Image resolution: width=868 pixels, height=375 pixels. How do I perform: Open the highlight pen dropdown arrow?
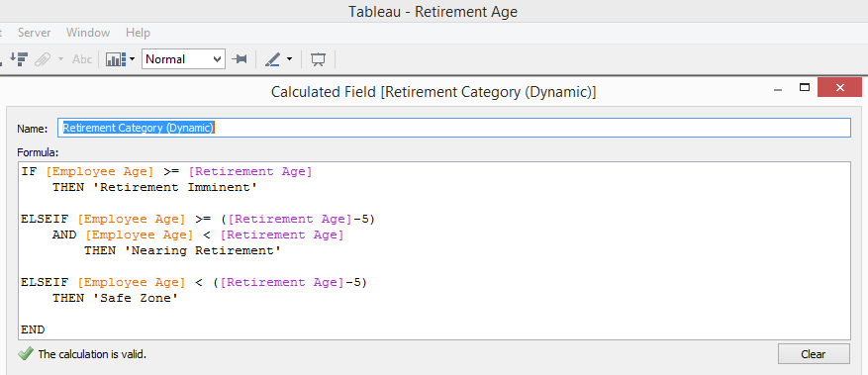[x=289, y=59]
